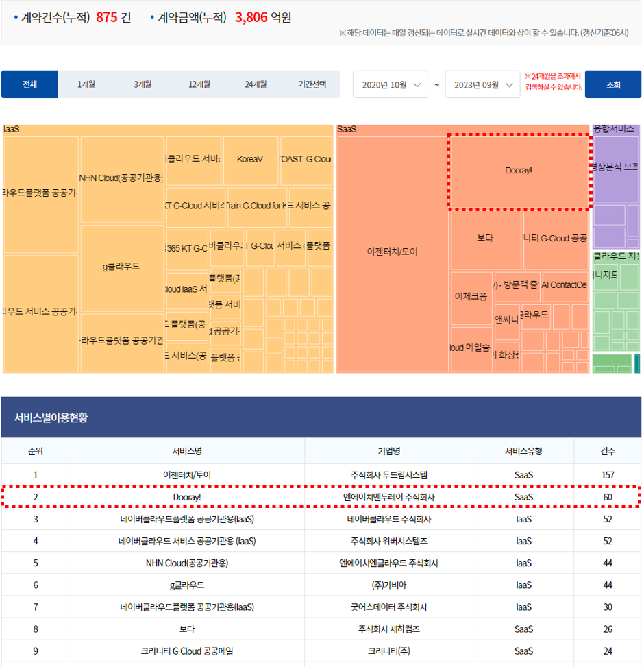Click the Dooray! block in the SaaS treemap
The width and height of the screenshot is (644, 667).
[519, 171]
